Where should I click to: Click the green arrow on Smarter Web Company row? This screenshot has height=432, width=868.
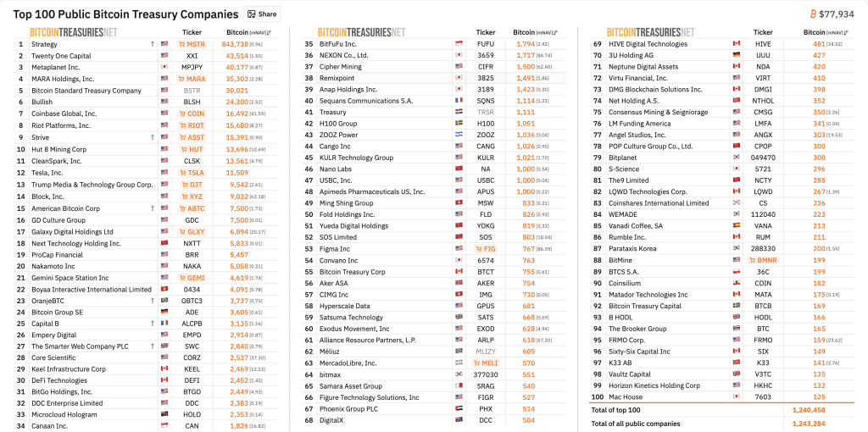tap(152, 346)
